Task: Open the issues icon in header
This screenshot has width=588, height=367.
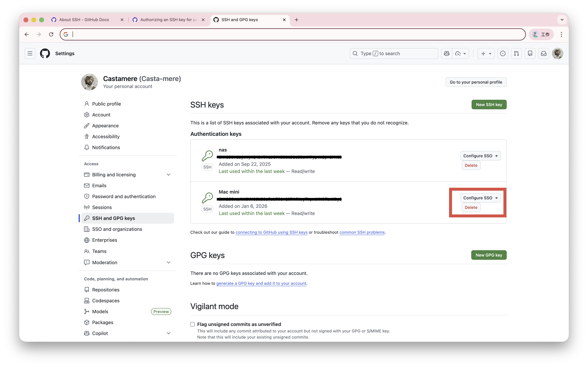Action: (x=503, y=53)
